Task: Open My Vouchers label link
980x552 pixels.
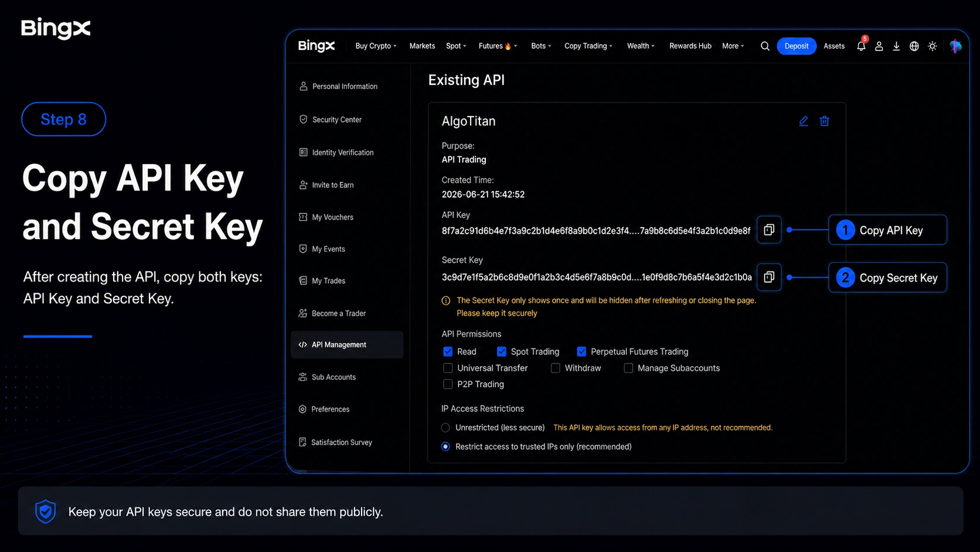Action: tap(332, 217)
